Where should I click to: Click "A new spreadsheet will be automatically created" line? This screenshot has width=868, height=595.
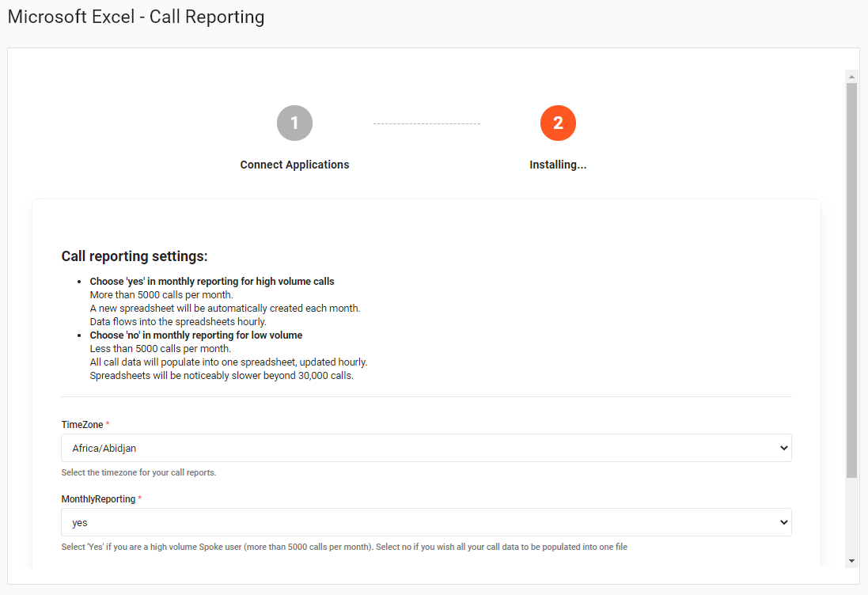point(225,309)
